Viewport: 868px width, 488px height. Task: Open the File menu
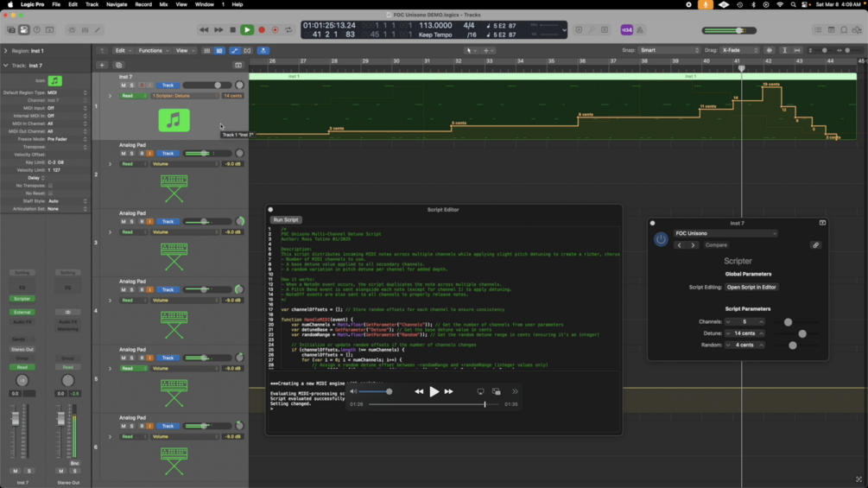(x=56, y=4)
